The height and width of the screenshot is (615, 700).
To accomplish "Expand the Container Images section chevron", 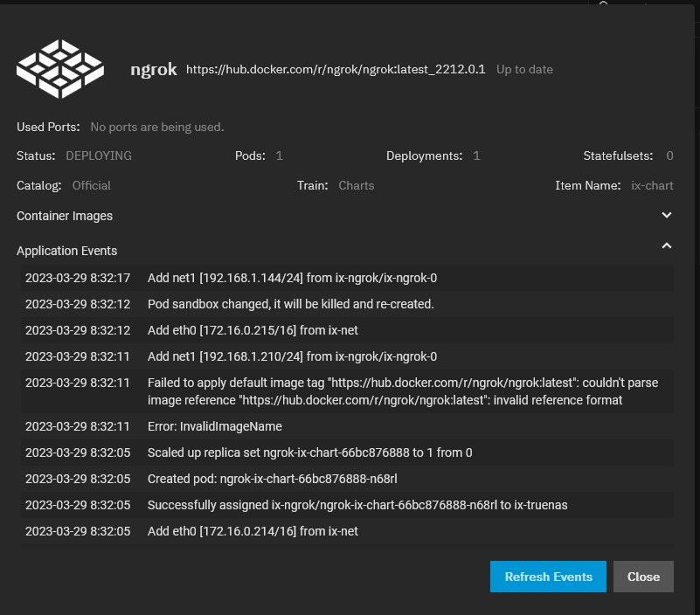I will (667, 215).
